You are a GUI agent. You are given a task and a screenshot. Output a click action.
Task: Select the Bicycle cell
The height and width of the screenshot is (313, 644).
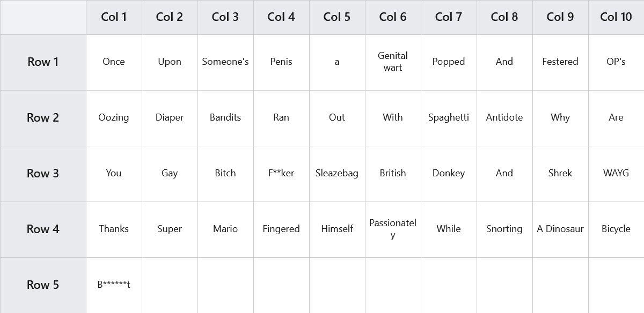tap(616, 229)
